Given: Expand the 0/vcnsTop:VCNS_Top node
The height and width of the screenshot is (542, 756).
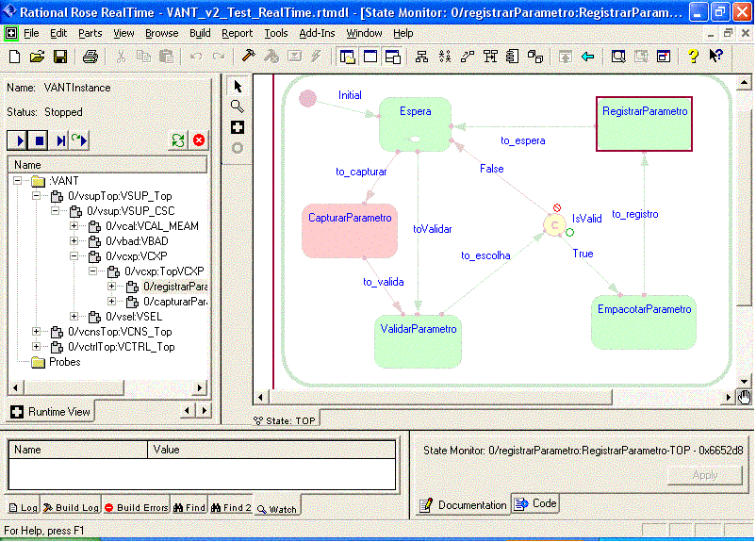Looking at the screenshot, I should 37,331.
